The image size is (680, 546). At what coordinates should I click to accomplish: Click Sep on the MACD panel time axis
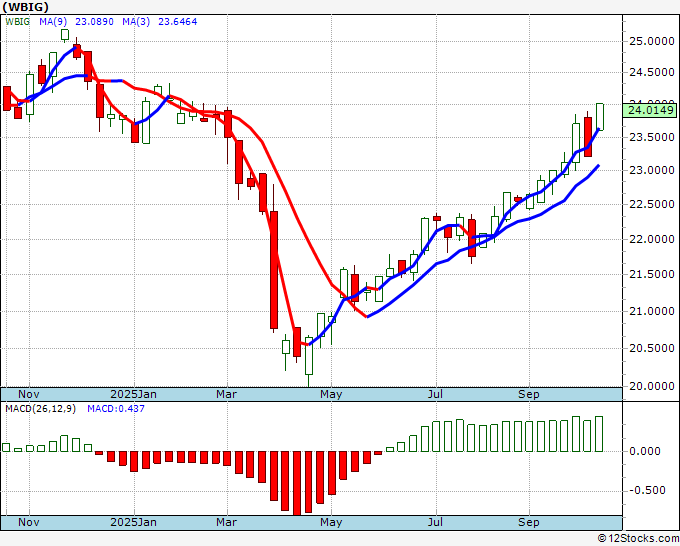(x=529, y=523)
